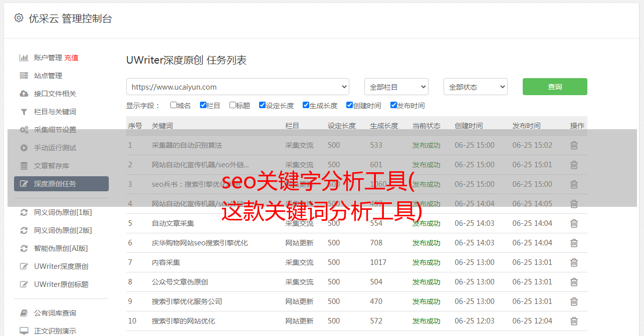Delete task 庆华购物网站seo搜索引擎优化 with trash icon
Screen dimensions: 644x336
pyautogui.click(x=574, y=243)
